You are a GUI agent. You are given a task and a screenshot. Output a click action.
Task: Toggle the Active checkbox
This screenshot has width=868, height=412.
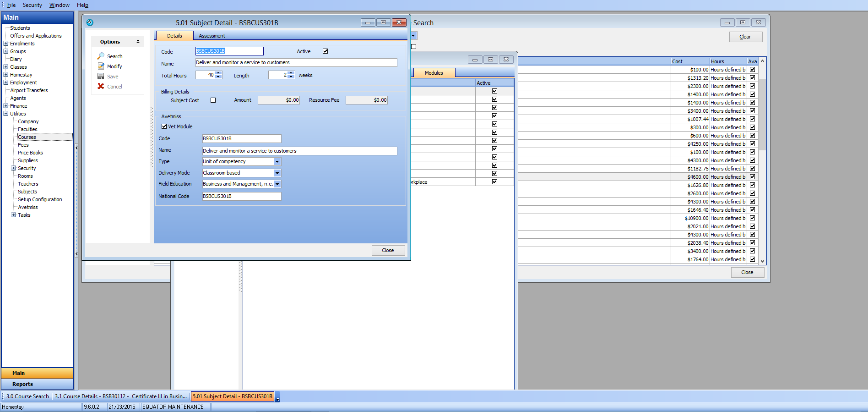pos(325,51)
